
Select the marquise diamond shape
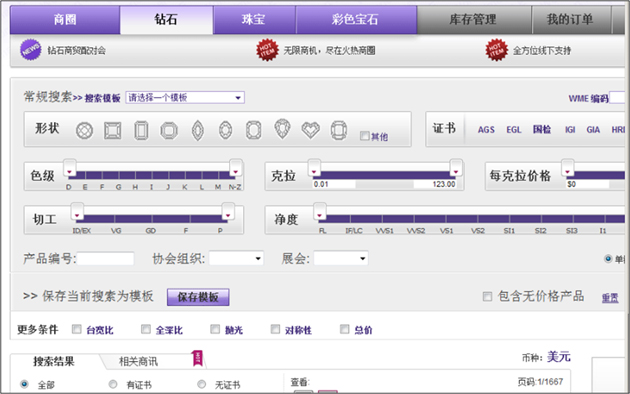pos(197,131)
